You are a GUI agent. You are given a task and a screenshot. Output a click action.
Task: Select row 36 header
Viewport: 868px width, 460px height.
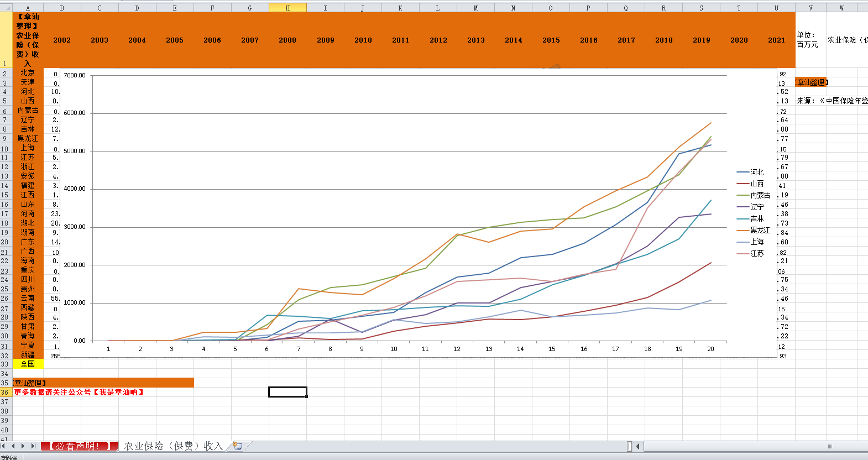click(x=6, y=392)
